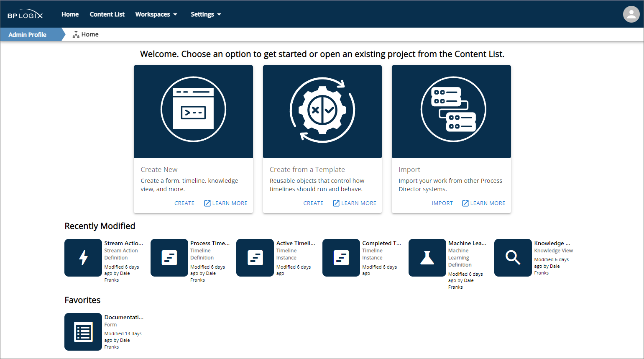Go to the Home menu item
This screenshot has height=359, width=644.
70,14
